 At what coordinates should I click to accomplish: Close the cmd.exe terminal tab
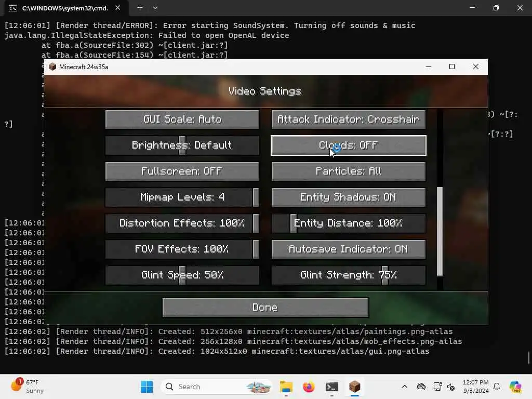[118, 8]
